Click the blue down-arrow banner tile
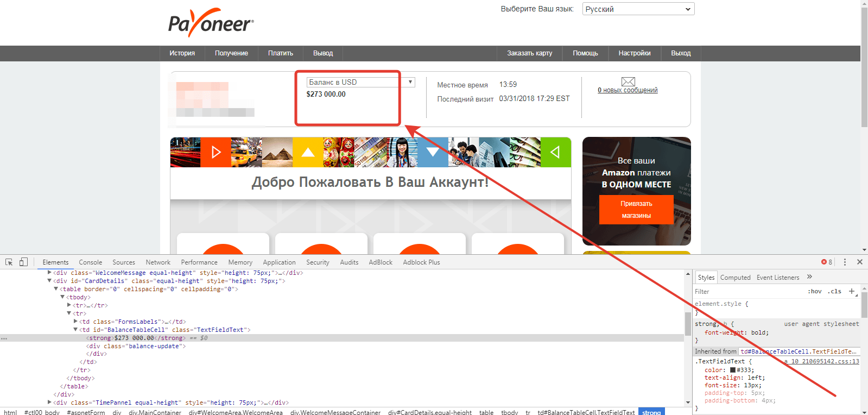 point(433,152)
